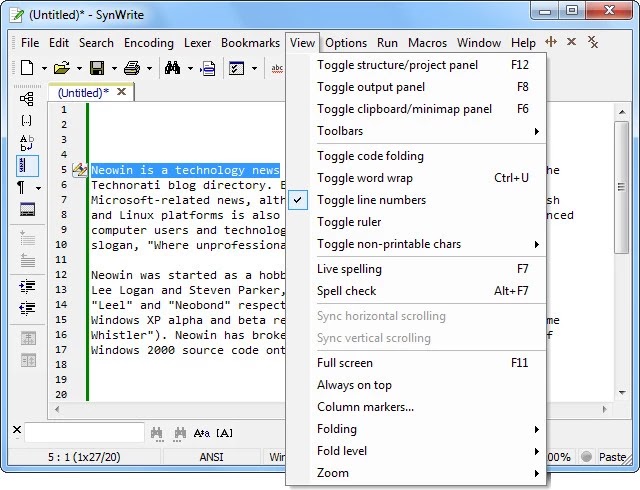The image size is (640, 490).
Task: Open the File menu
Action: [30, 42]
